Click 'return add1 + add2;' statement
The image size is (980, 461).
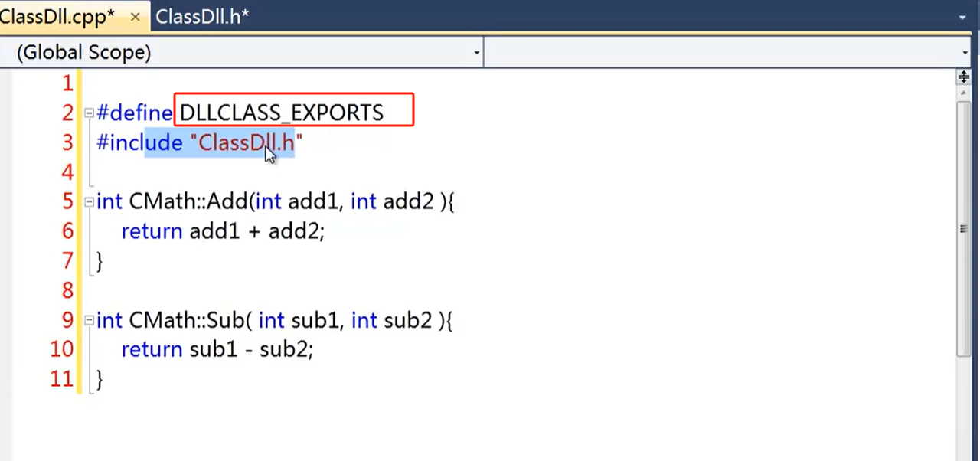[x=223, y=231]
